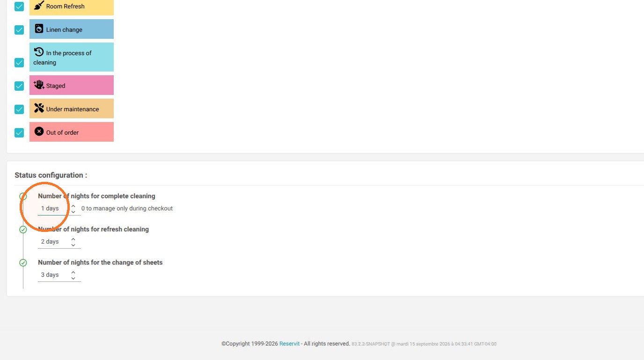Image resolution: width=644 pixels, height=360 pixels.
Task: Decrease complete cleaning nights with the down arrow
Action: coord(73,212)
